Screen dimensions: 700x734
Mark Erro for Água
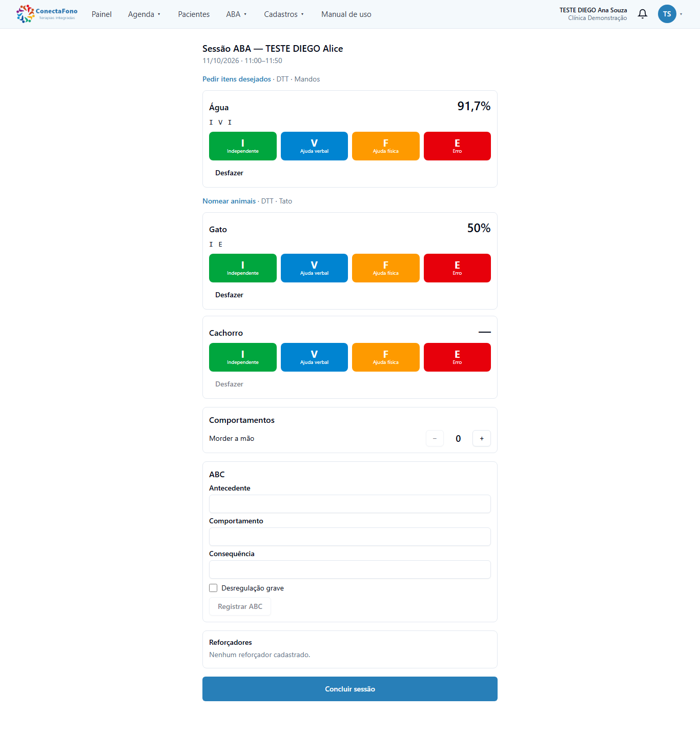point(457,146)
